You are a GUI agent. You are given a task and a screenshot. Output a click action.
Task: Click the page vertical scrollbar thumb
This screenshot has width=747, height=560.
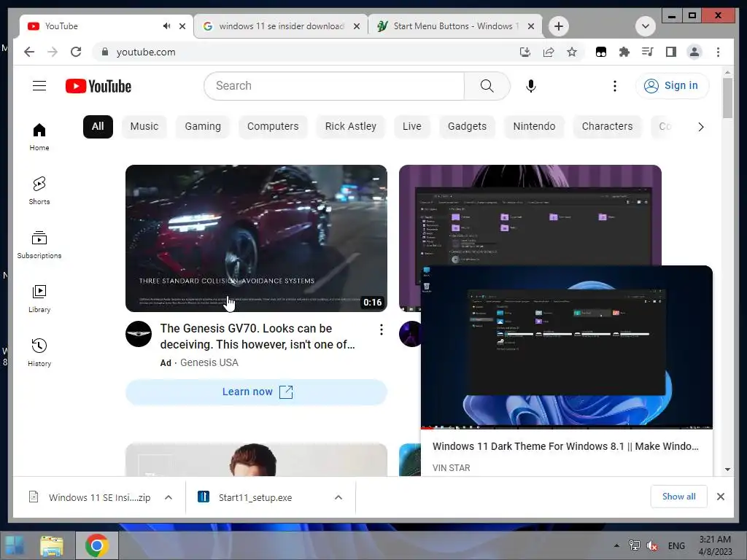click(x=727, y=98)
